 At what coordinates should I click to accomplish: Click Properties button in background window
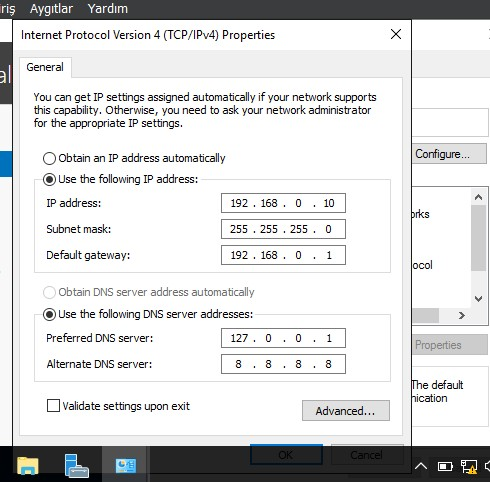pyautogui.click(x=449, y=345)
